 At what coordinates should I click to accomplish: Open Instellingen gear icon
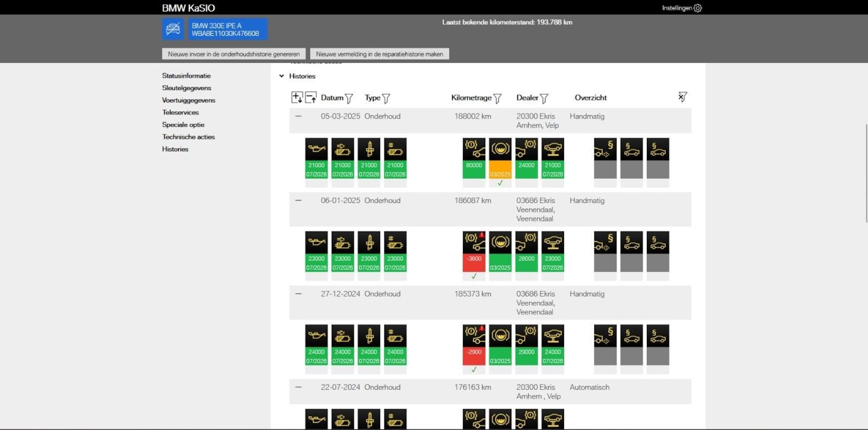click(x=697, y=8)
